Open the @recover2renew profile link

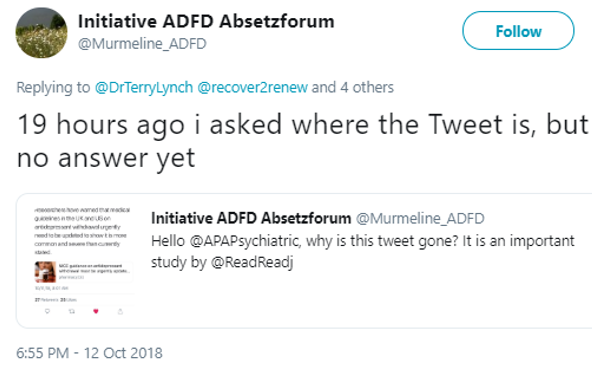tap(253, 87)
